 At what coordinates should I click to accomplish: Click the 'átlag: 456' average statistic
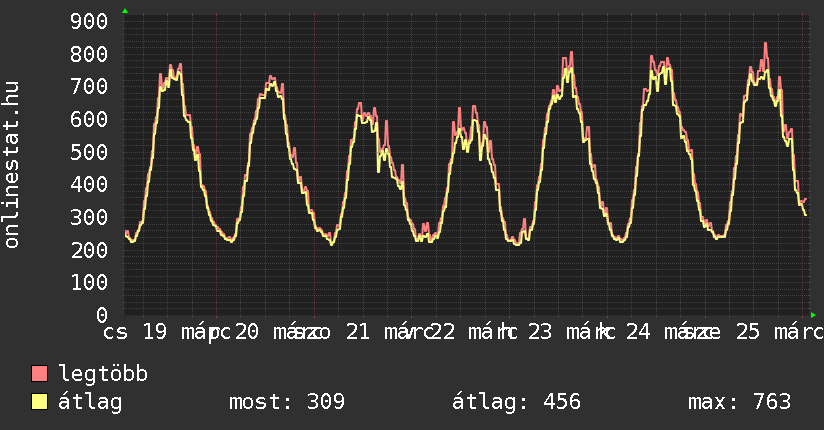(x=516, y=402)
